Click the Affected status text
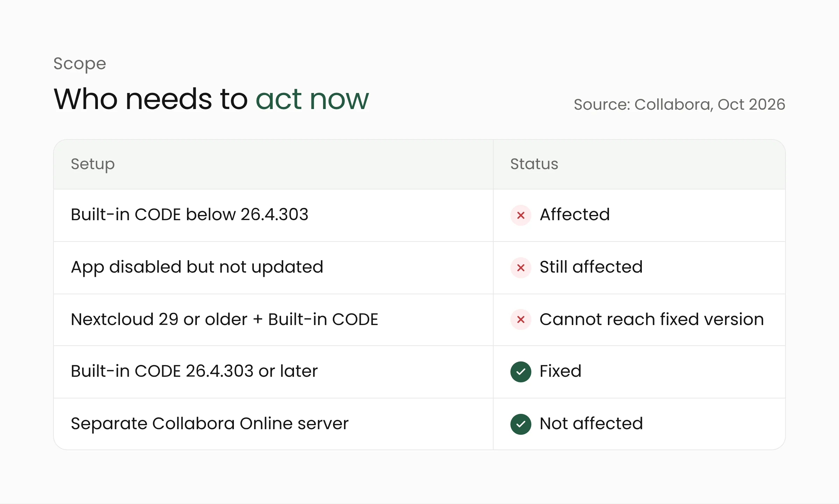Image resolution: width=839 pixels, height=504 pixels. [575, 214]
